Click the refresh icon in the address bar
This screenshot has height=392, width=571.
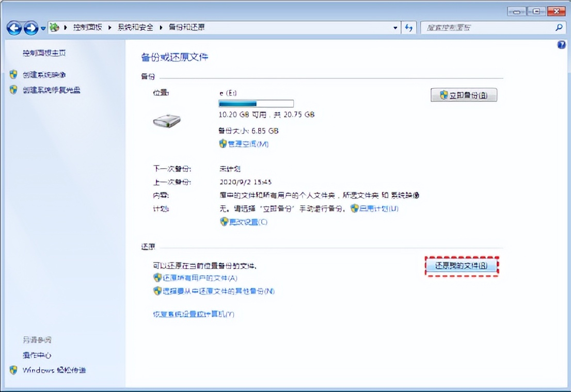tap(408, 27)
